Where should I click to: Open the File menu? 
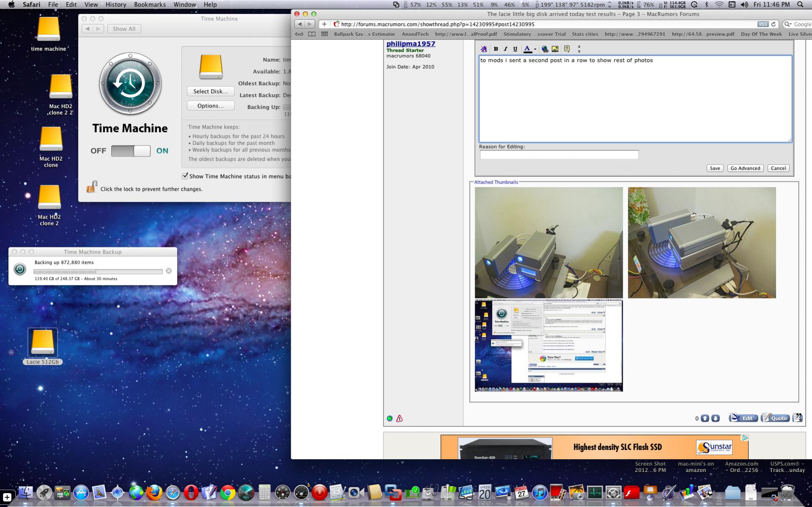[x=53, y=5]
